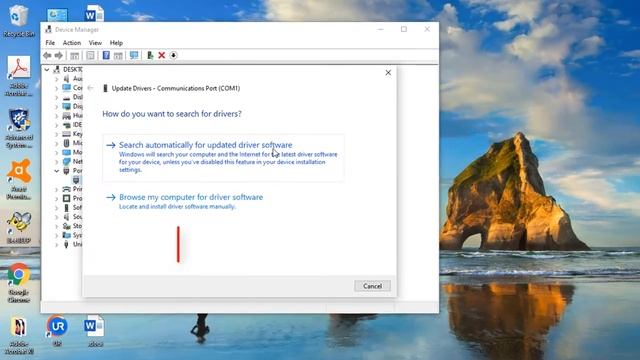Expand the Computer tree category
Image resolution: width=640 pixels, height=360 pixels.
[57, 88]
